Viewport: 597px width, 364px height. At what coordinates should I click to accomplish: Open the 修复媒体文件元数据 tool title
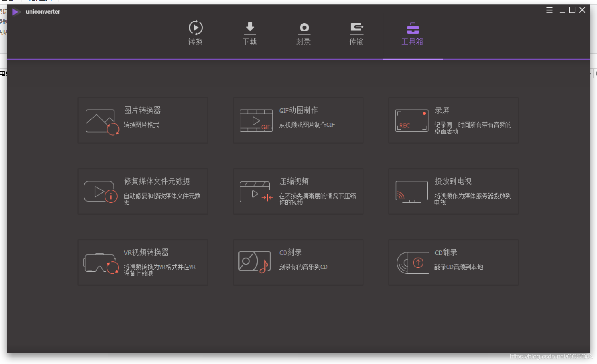[157, 181]
